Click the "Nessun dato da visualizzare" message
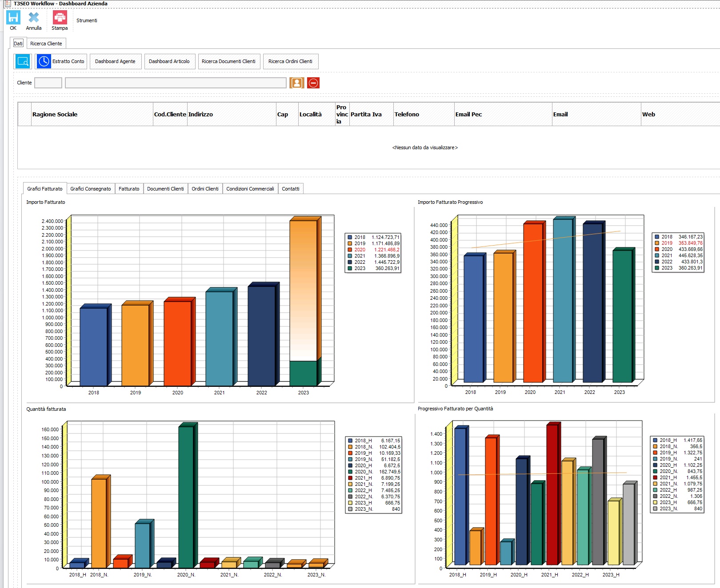The width and height of the screenshot is (720, 588). (x=425, y=147)
